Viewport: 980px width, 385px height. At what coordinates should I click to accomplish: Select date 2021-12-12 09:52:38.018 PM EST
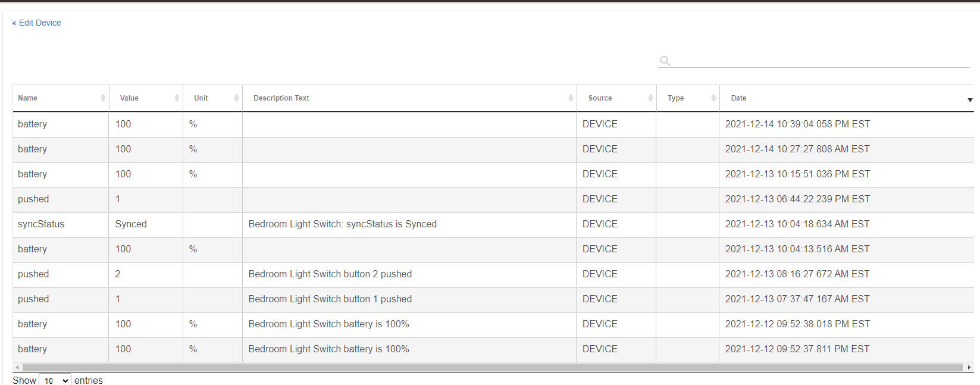797,324
